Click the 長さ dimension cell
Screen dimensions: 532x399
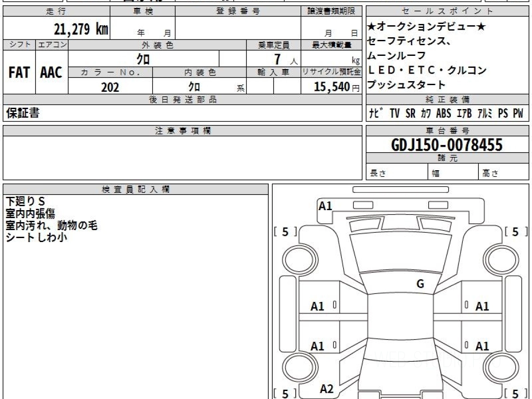[397, 172]
